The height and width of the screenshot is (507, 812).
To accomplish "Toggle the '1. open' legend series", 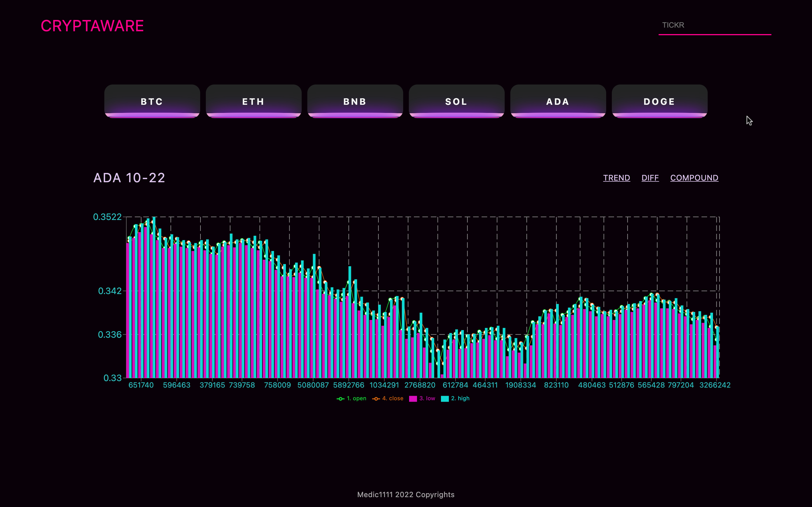I will (x=356, y=398).
